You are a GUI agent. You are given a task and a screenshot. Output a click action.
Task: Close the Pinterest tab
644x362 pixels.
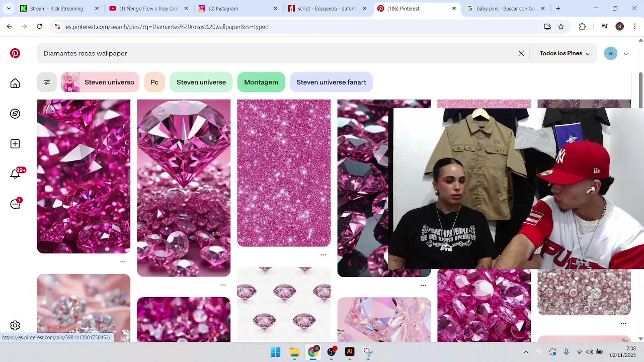[x=454, y=9]
